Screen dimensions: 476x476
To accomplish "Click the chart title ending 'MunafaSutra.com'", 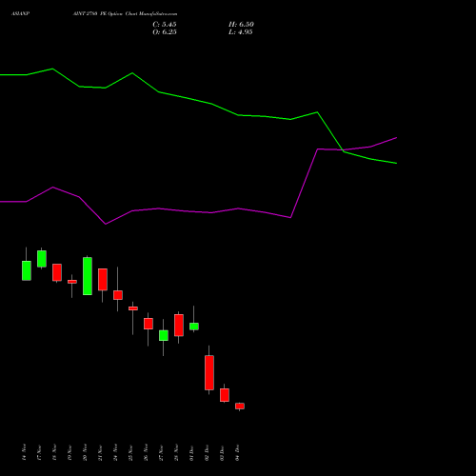I will (125, 14).
